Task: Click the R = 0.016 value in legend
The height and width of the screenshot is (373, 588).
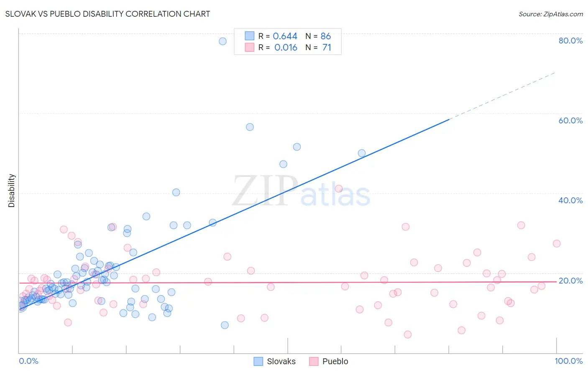Action: click(x=278, y=47)
